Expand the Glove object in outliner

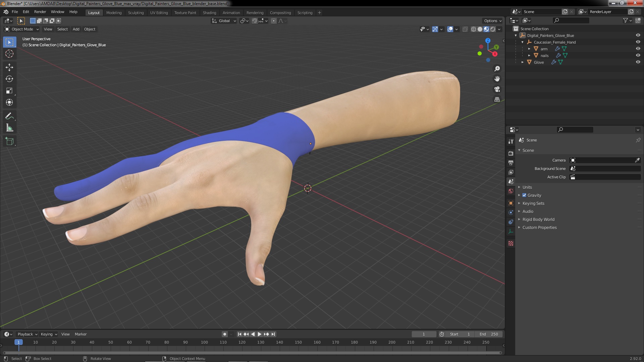523,62
